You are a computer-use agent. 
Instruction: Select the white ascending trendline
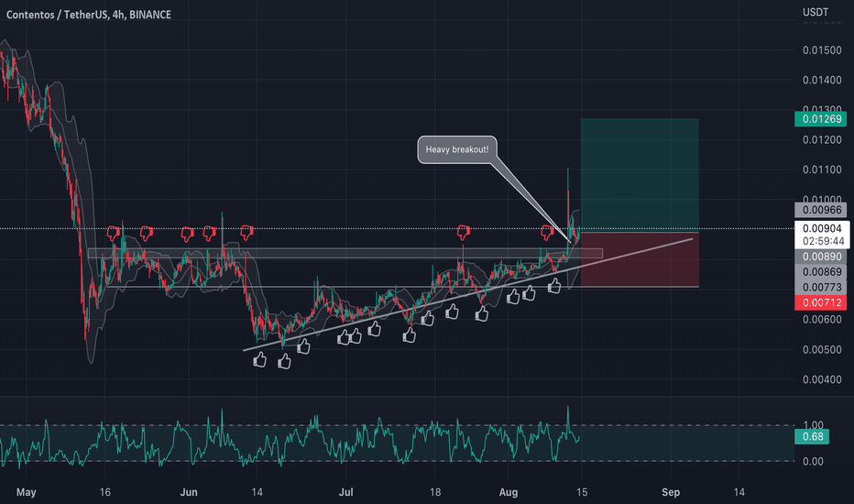[468, 294]
